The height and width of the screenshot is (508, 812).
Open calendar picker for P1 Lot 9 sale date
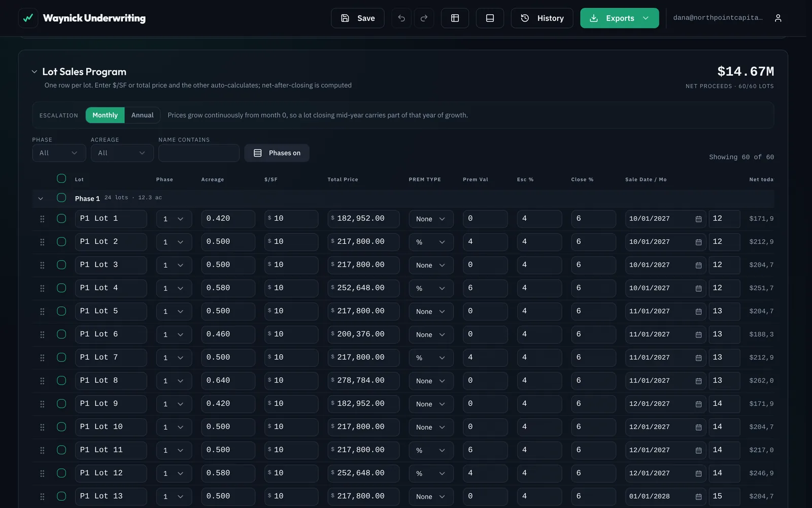(698, 404)
